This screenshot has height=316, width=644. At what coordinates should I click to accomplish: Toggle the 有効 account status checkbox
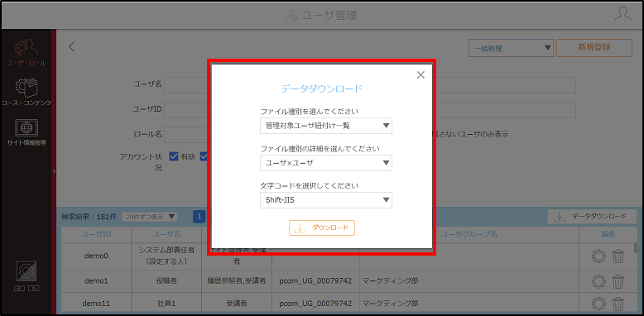click(x=174, y=156)
